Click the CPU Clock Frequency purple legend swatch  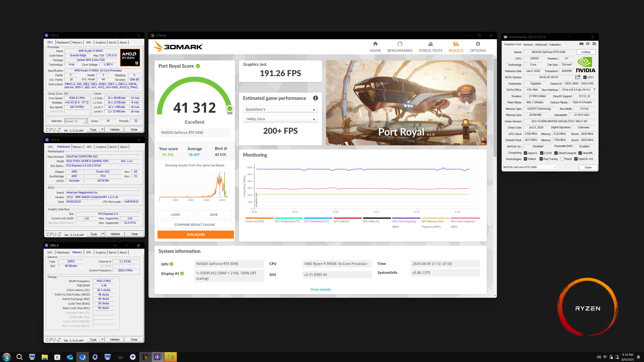click(x=406, y=218)
